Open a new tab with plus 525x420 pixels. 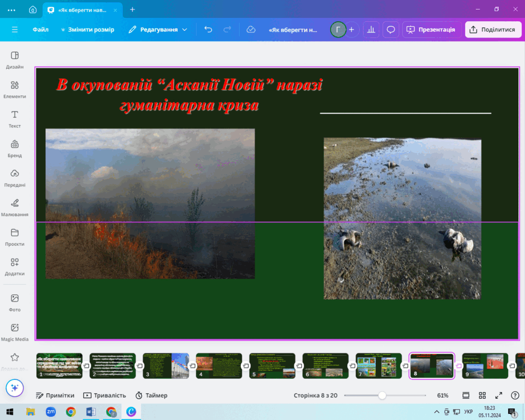pos(132,9)
